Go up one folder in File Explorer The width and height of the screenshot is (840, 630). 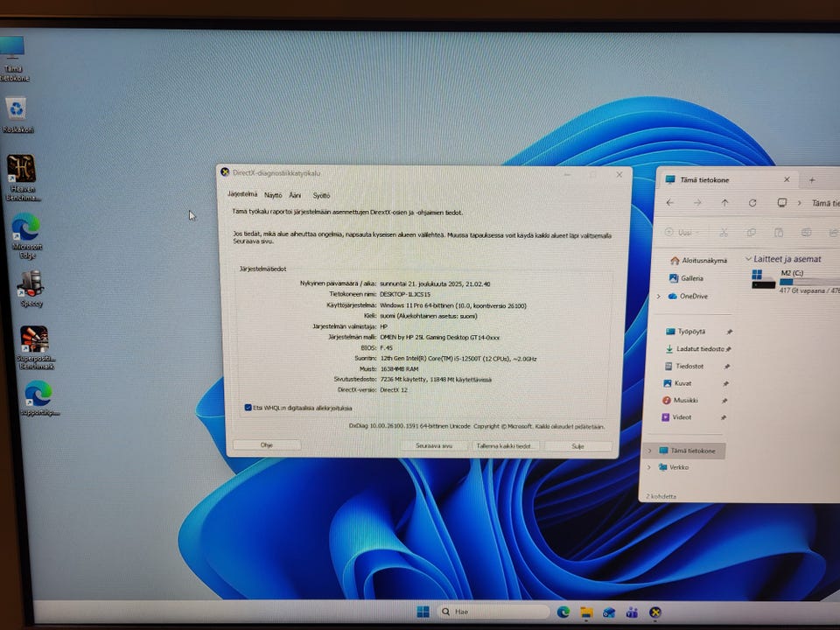point(724,202)
